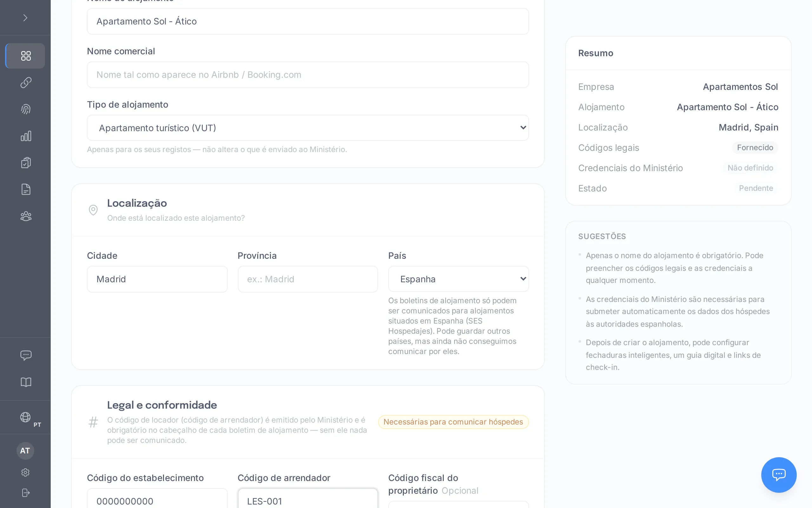Click the 'Apartamentos Sol' company value
812x508 pixels.
tap(740, 87)
